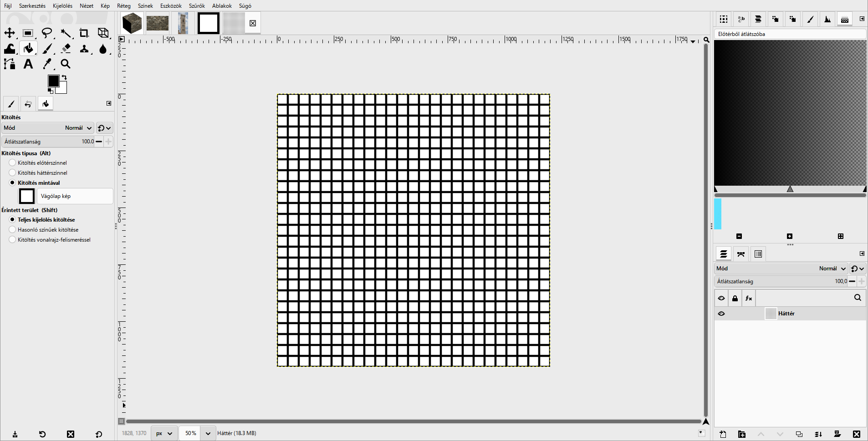
Task: Select the Eraser tool
Action: click(66, 48)
